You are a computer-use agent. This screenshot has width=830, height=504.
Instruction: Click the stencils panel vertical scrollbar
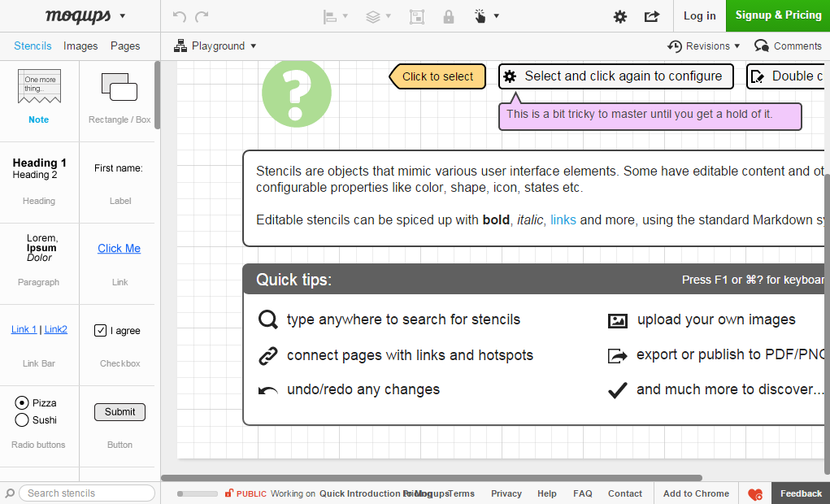click(157, 95)
